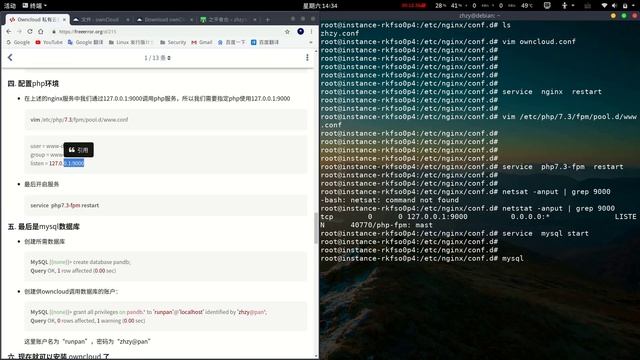Click the terminal yellow minimize button
640x360 pixels.
(x=613, y=16)
